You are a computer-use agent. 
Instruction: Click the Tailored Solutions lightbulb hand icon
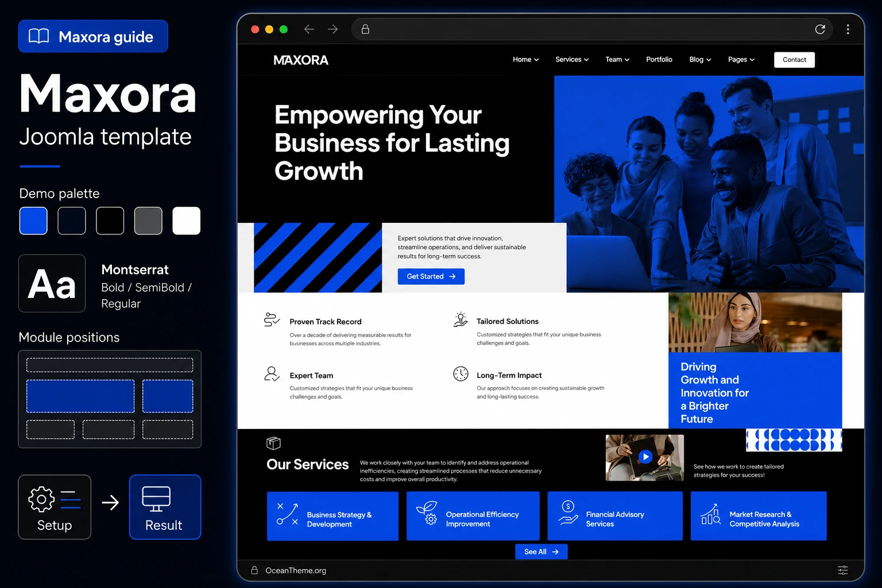click(461, 319)
